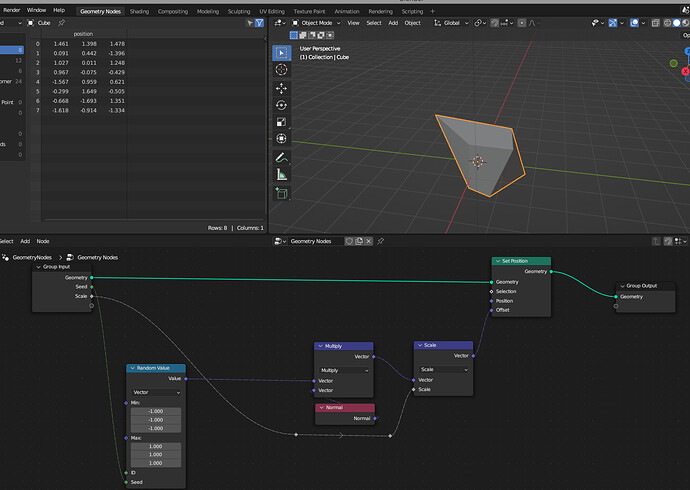
Task: Collapse the Group Input node
Action: pyautogui.click(x=39, y=267)
